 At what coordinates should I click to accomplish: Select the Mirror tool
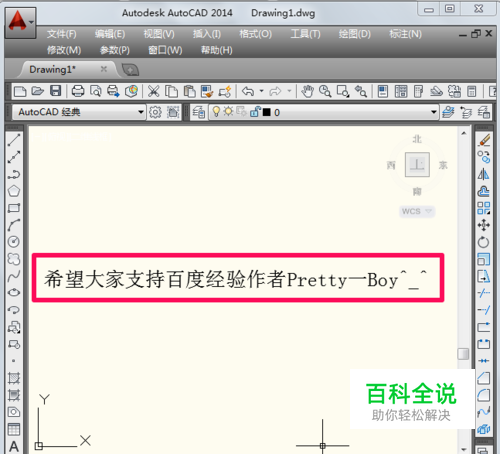pyautogui.click(x=484, y=174)
